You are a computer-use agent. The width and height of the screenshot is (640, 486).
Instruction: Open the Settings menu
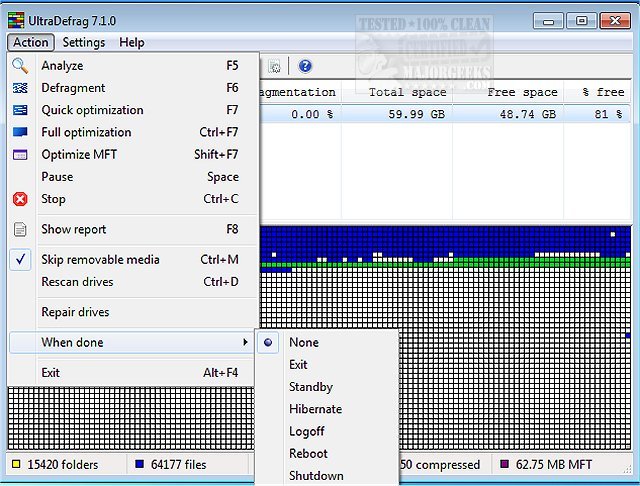tap(84, 42)
